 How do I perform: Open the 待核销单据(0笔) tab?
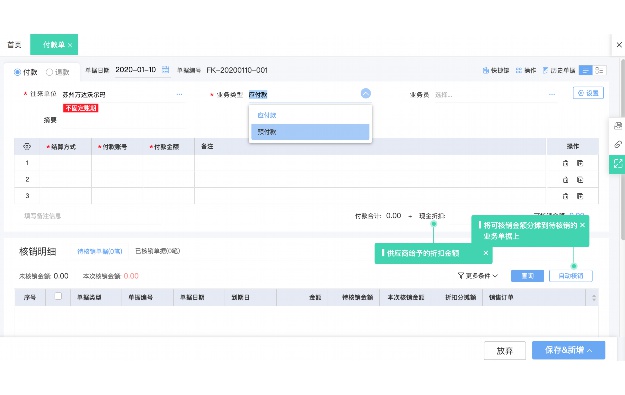pos(100,251)
